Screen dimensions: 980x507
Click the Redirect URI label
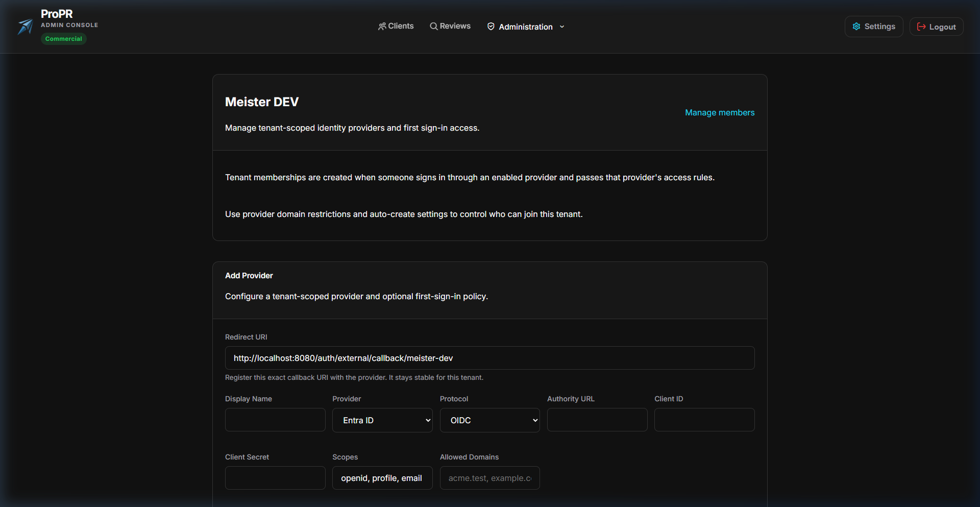pyautogui.click(x=246, y=337)
